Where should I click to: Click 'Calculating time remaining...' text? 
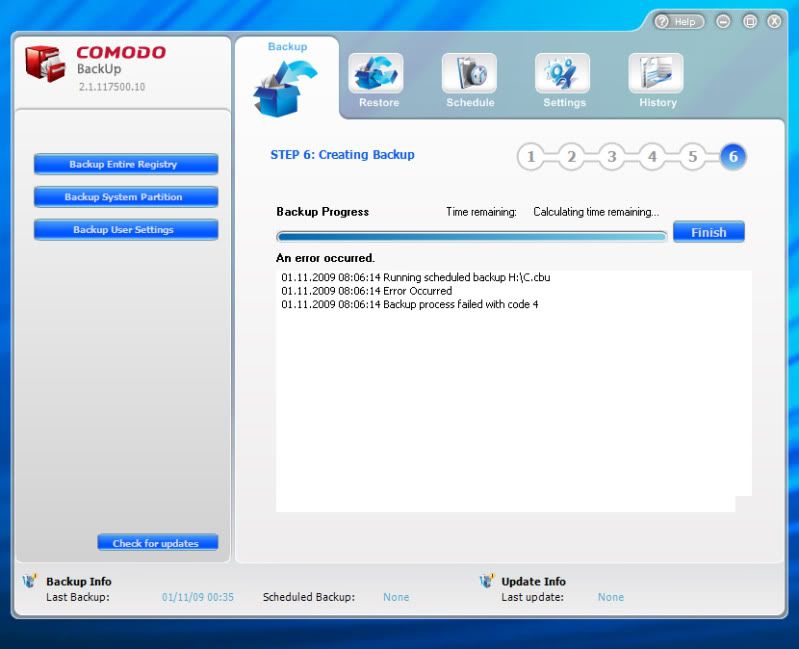596,212
